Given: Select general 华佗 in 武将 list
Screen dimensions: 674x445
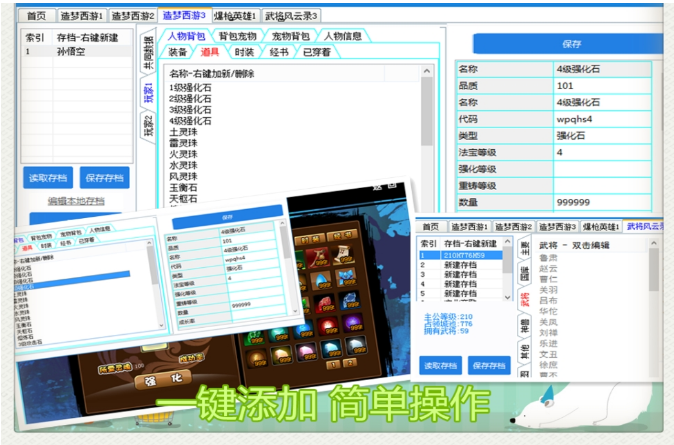Looking at the screenshot, I should click(548, 311).
